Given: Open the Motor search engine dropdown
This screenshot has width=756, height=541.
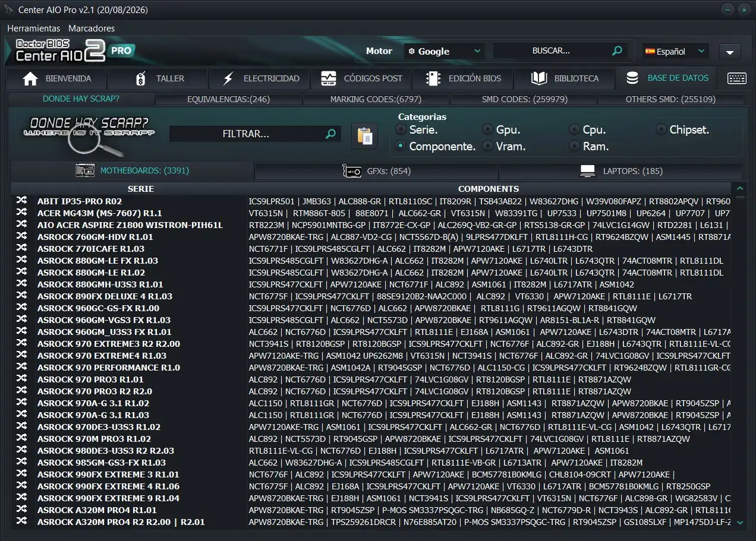Looking at the screenshot, I should click(x=444, y=51).
